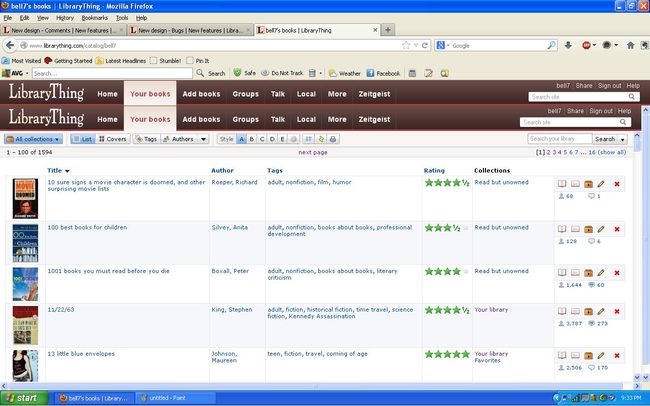The image size is (650, 406).
Task: Open Firefox Tools menu
Action: click(122, 18)
